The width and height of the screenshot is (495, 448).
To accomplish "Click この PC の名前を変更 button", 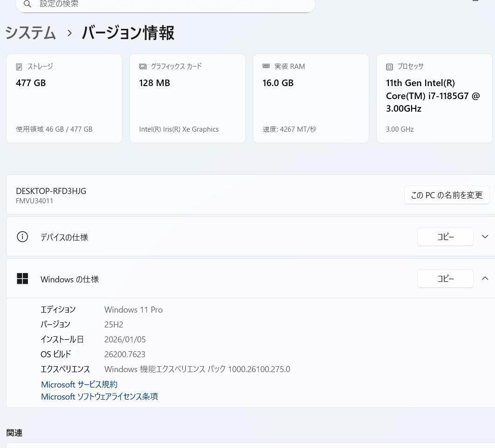I will [447, 195].
